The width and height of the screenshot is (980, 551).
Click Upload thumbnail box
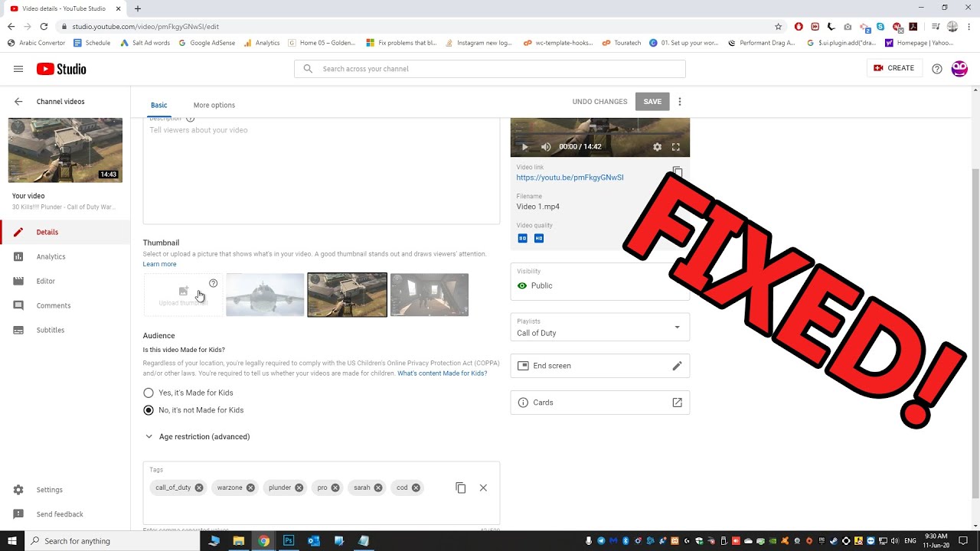(x=183, y=295)
